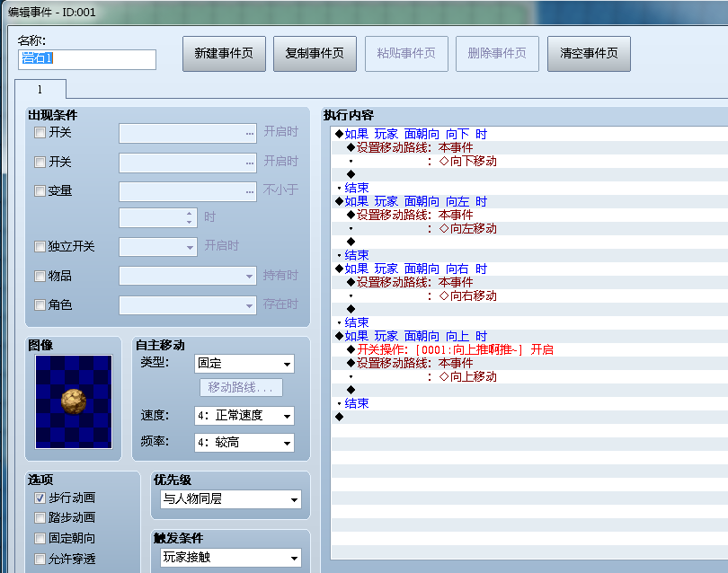
Task: Open the 触发条件 dropdown 玩家接触
Action: (x=231, y=557)
